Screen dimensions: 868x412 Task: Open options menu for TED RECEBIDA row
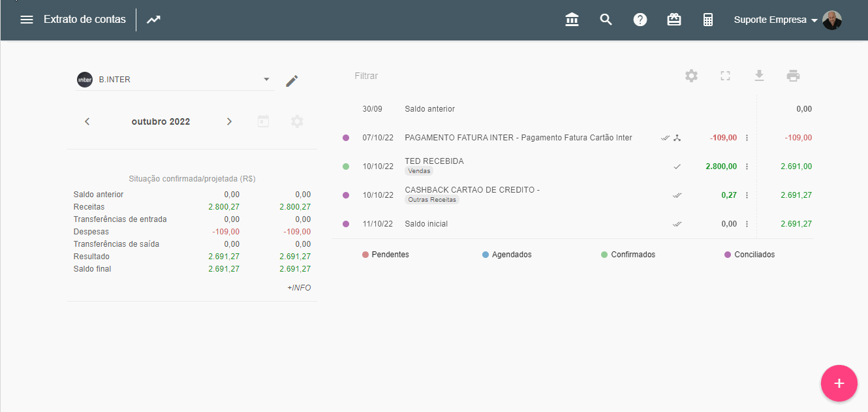747,166
